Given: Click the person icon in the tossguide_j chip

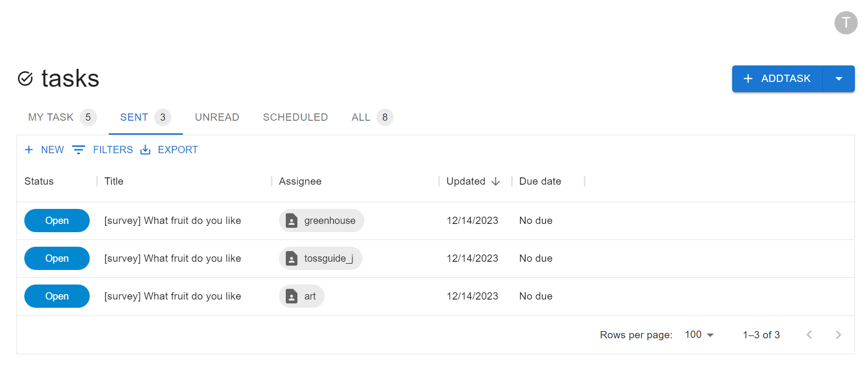Looking at the screenshot, I should point(292,259).
